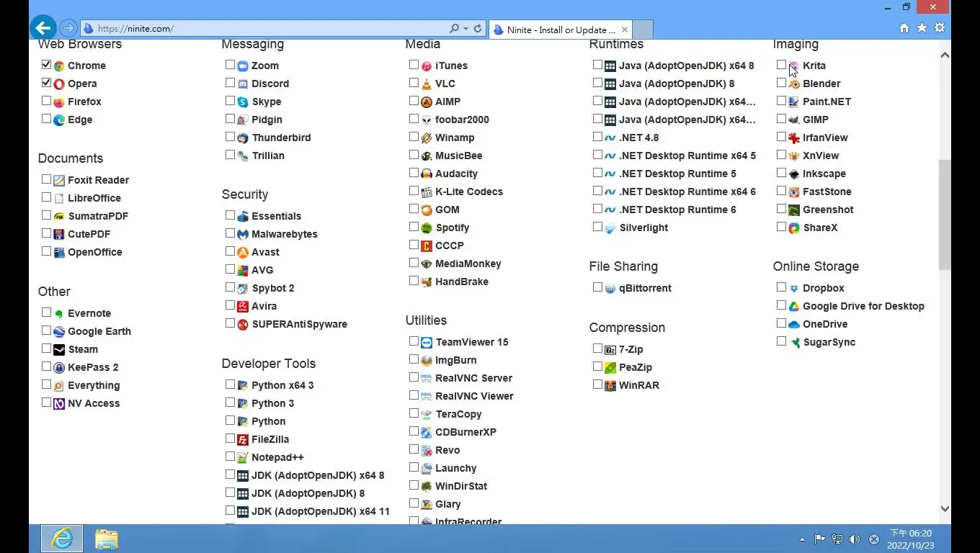Click the Opera app icon

coord(59,84)
